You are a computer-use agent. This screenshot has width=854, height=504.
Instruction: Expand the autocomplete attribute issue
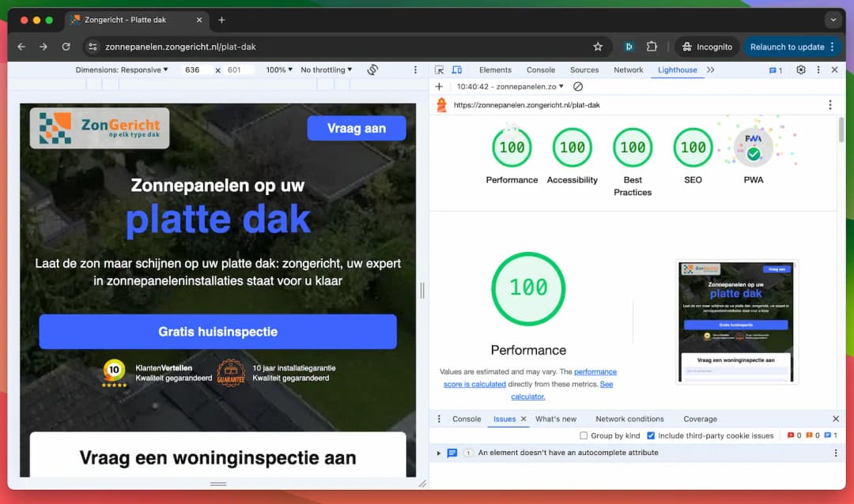pos(439,453)
